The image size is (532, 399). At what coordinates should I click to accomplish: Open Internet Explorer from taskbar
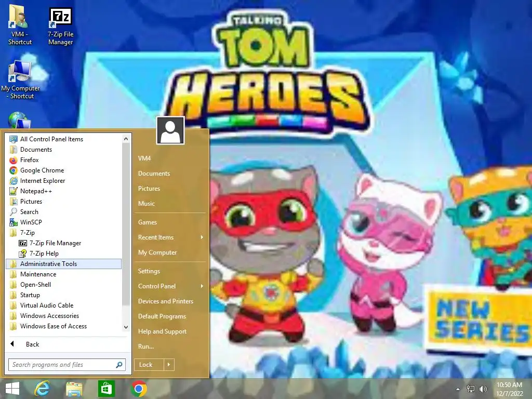point(42,389)
